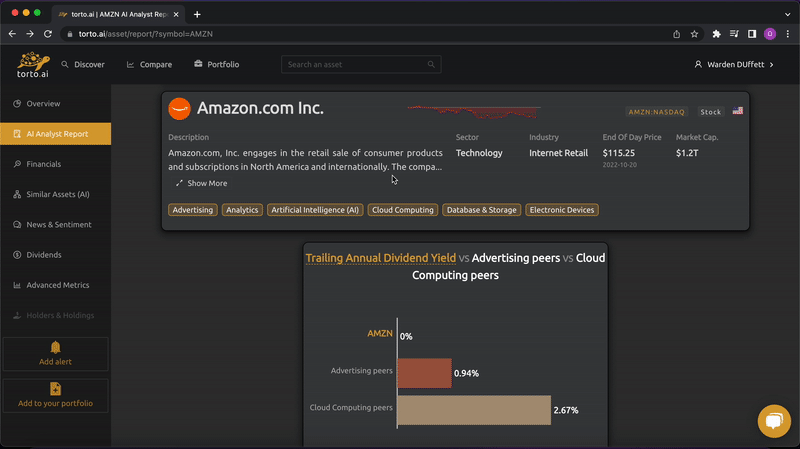This screenshot has height=449, width=800.
Task: Click the Dividends dollar icon
Action: (17, 255)
